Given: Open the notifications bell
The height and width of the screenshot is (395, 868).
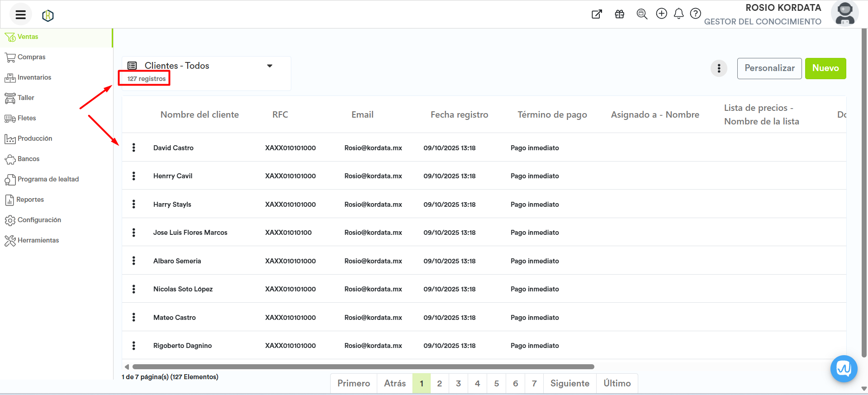Looking at the screenshot, I should coord(678,14).
